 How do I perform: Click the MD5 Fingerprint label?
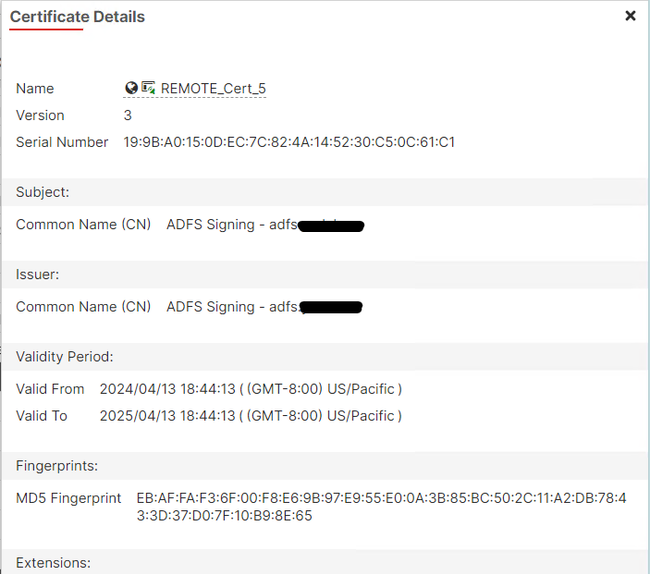pyautogui.click(x=69, y=498)
